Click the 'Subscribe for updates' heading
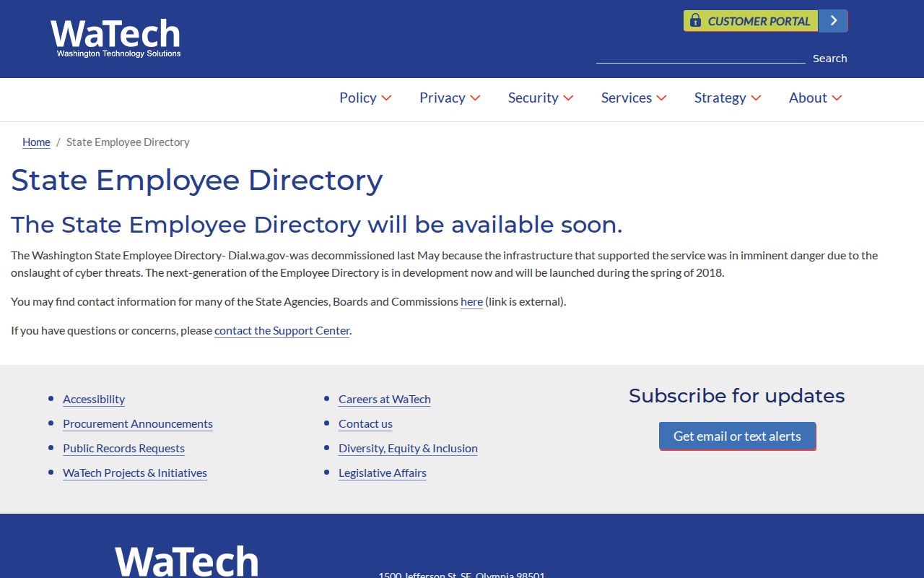Image resolution: width=924 pixels, height=578 pixels. [737, 396]
